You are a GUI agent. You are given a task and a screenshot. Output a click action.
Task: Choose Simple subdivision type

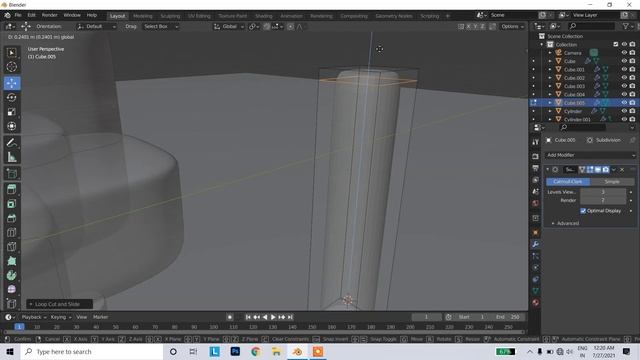point(612,181)
